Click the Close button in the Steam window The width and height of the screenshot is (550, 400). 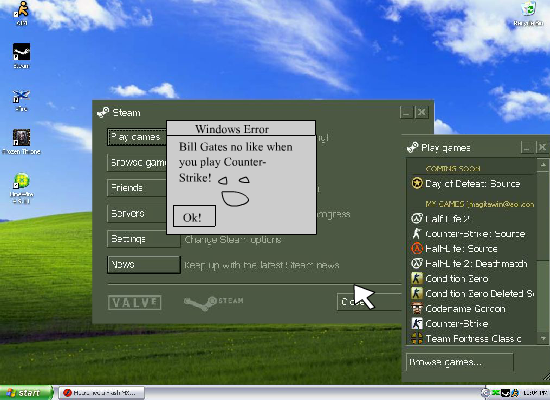coord(369,302)
